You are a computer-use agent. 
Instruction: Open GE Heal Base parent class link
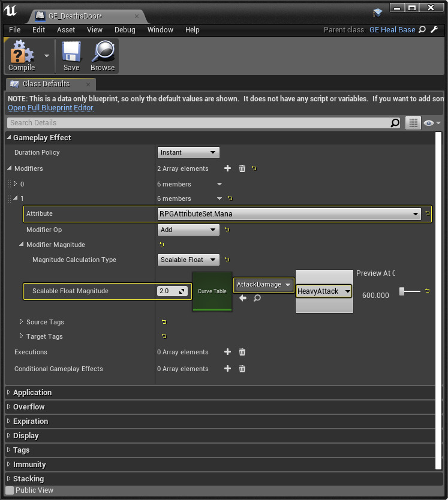(x=392, y=30)
